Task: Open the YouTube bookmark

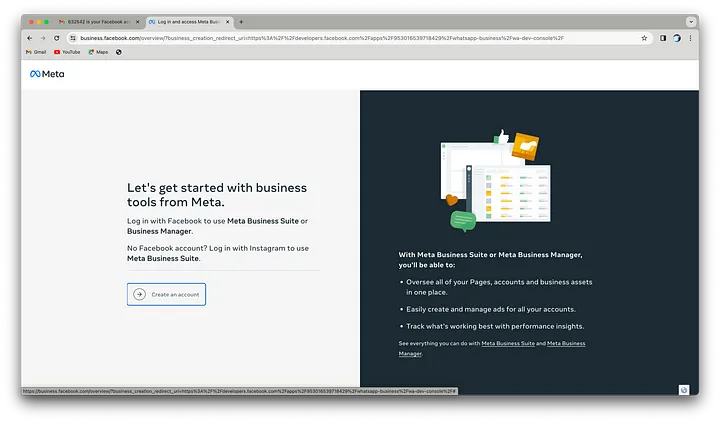Action: tap(67, 52)
